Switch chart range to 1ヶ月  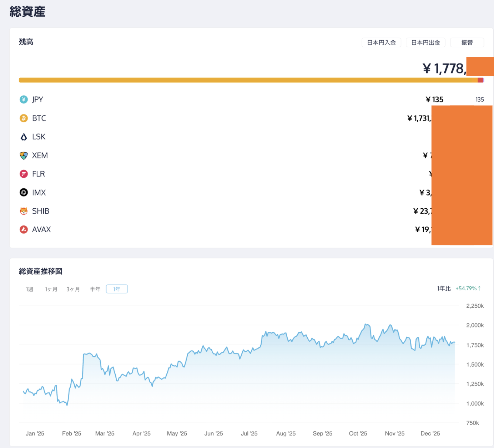(x=51, y=289)
